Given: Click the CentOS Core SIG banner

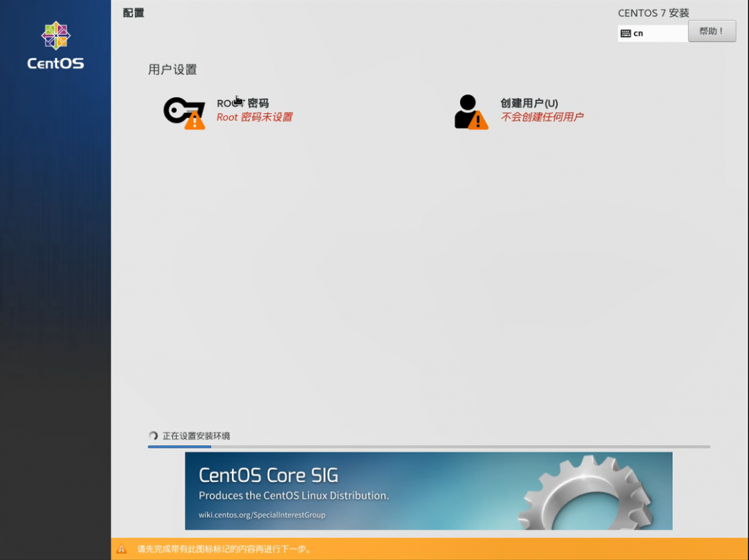Looking at the screenshot, I should [429, 491].
